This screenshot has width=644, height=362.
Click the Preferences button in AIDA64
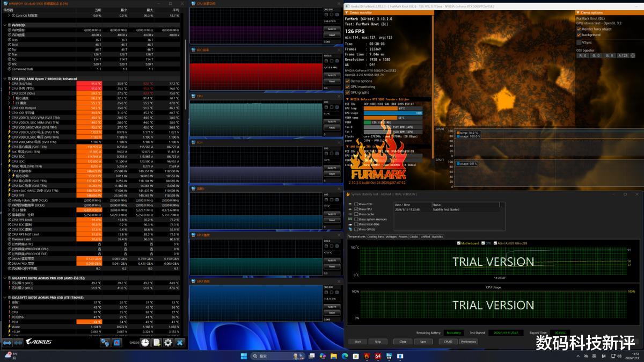pyautogui.click(x=468, y=342)
